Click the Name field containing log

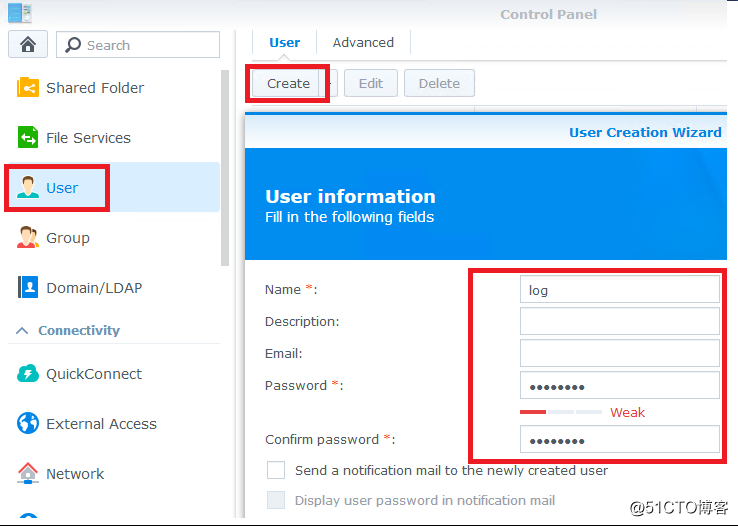[619, 290]
